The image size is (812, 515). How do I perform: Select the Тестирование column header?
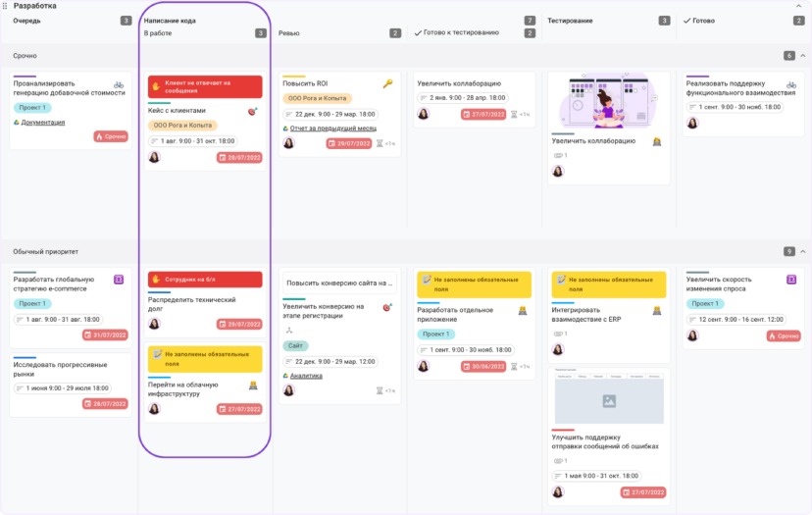coord(570,21)
